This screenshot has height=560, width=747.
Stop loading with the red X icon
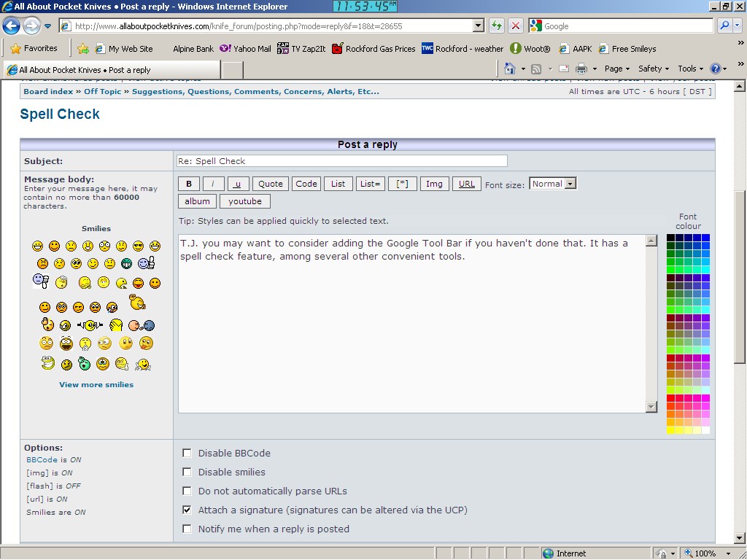pos(516,26)
